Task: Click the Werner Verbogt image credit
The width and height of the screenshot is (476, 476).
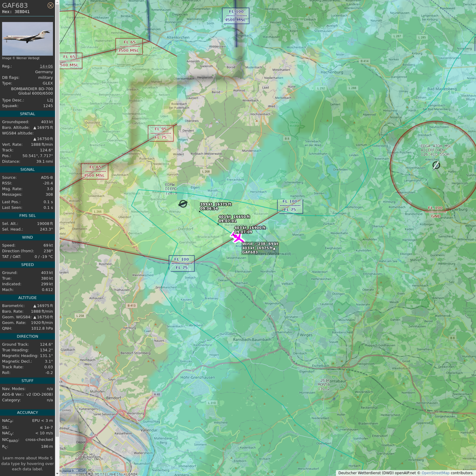Action: coord(21,58)
